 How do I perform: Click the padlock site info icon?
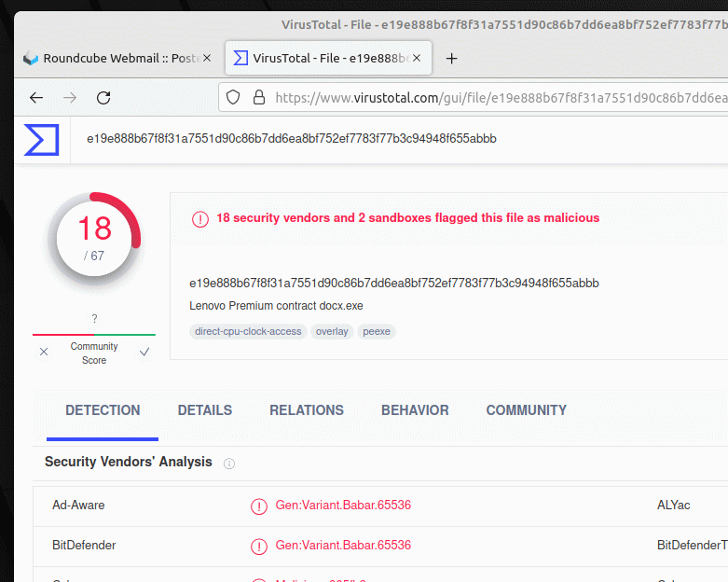click(258, 98)
